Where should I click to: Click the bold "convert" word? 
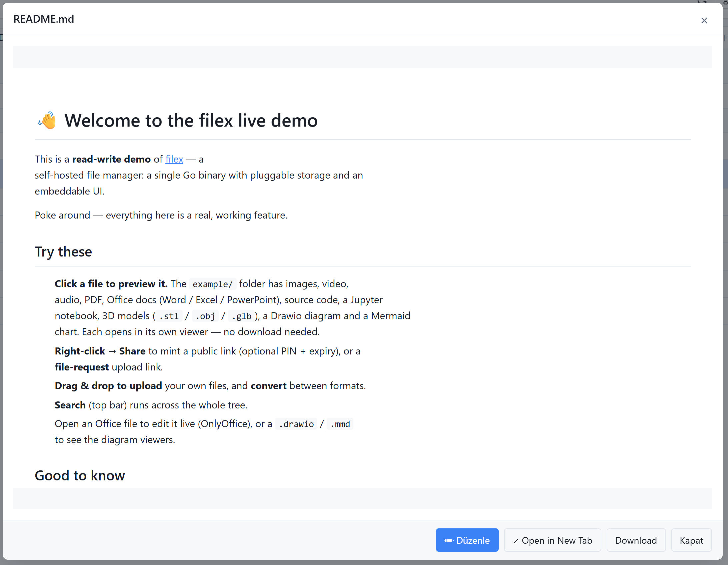click(x=269, y=386)
